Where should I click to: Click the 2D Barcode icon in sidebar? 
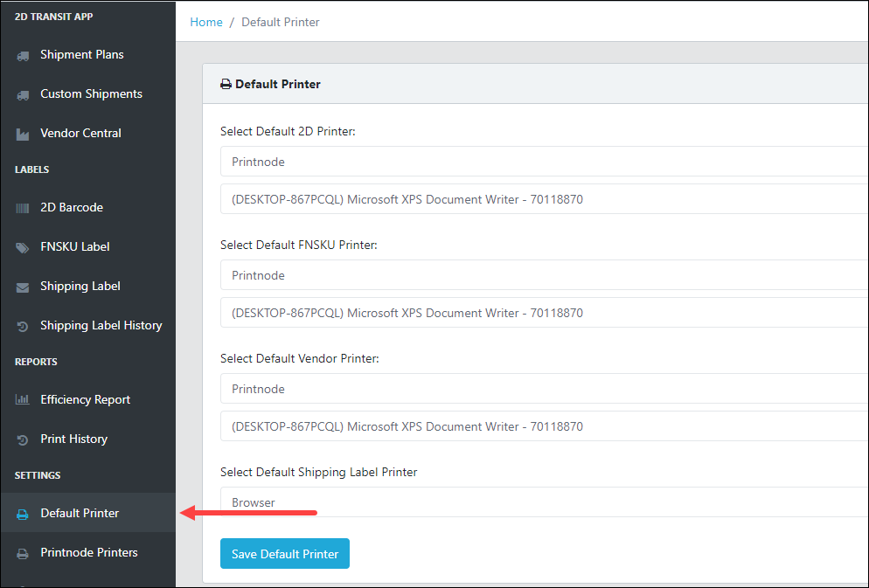pyautogui.click(x=23, y=208)
